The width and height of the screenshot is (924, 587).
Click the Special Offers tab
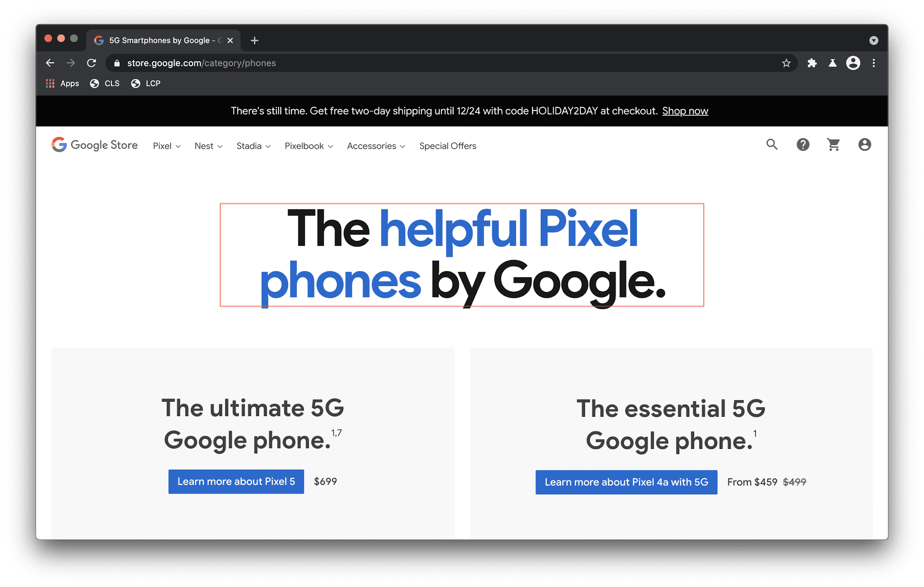point(448,145)
